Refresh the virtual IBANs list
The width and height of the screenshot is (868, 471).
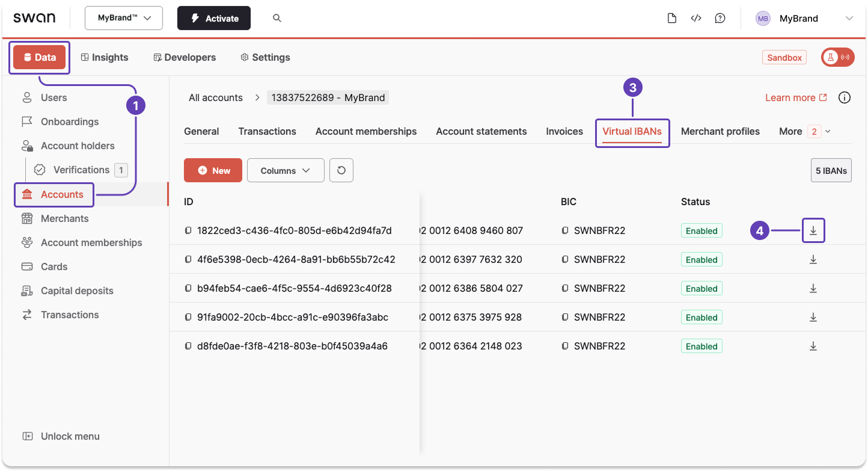(x=341, y=170)
